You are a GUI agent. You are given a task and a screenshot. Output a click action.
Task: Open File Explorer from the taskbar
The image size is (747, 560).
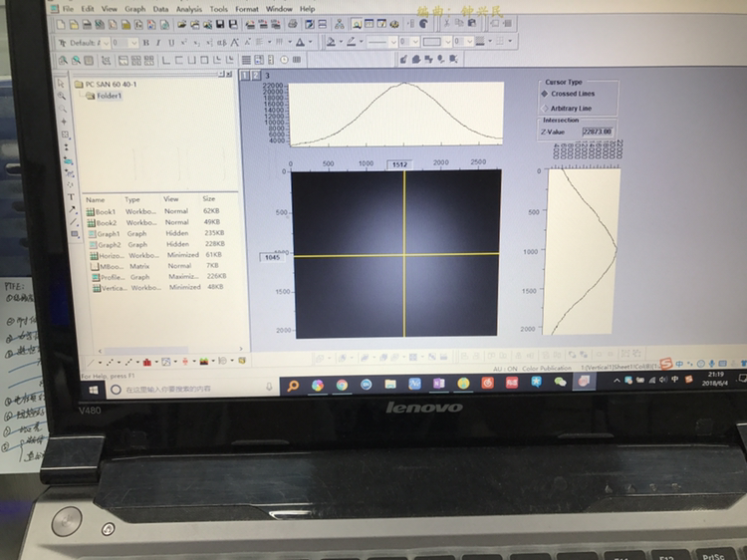(x=390, y=385)
